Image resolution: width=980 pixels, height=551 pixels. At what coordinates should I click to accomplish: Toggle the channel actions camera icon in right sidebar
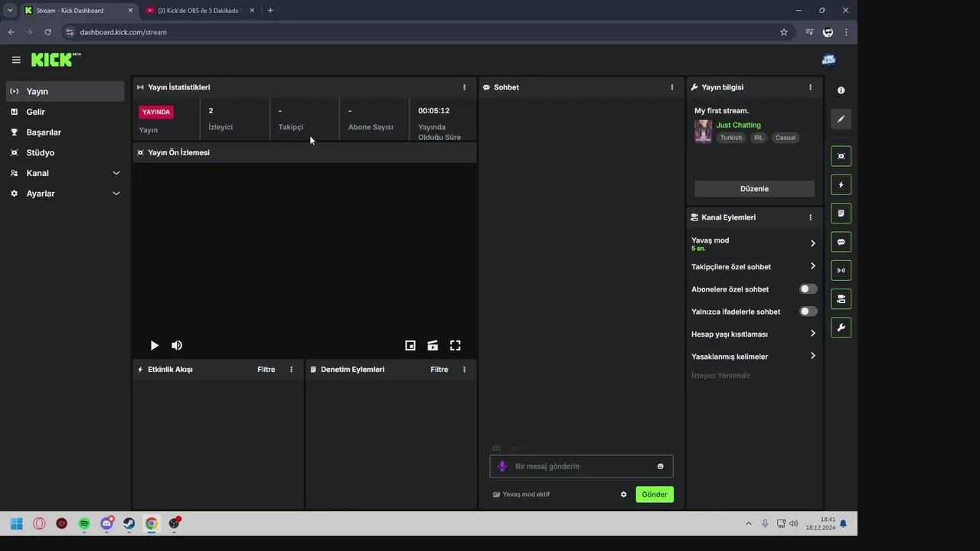pos(841,299)
